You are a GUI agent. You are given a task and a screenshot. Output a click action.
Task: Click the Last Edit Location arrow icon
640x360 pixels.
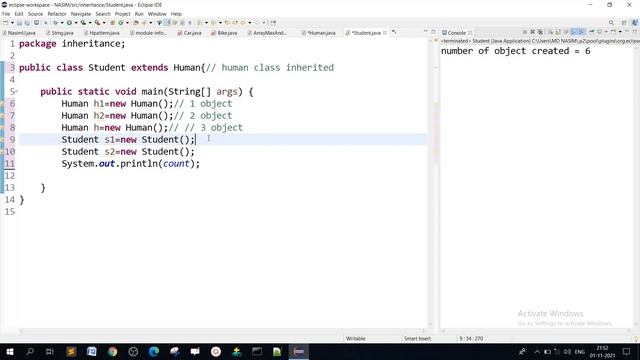coord(227,23)
